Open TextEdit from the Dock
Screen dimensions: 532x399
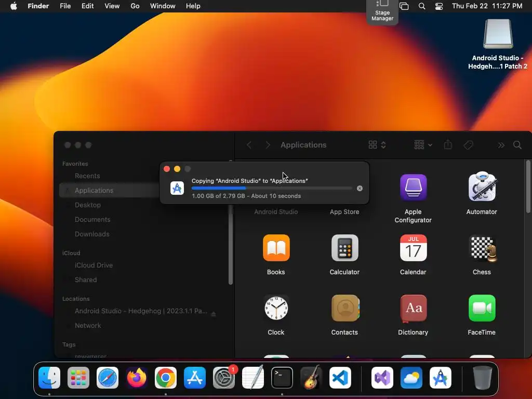click(253, 377)
